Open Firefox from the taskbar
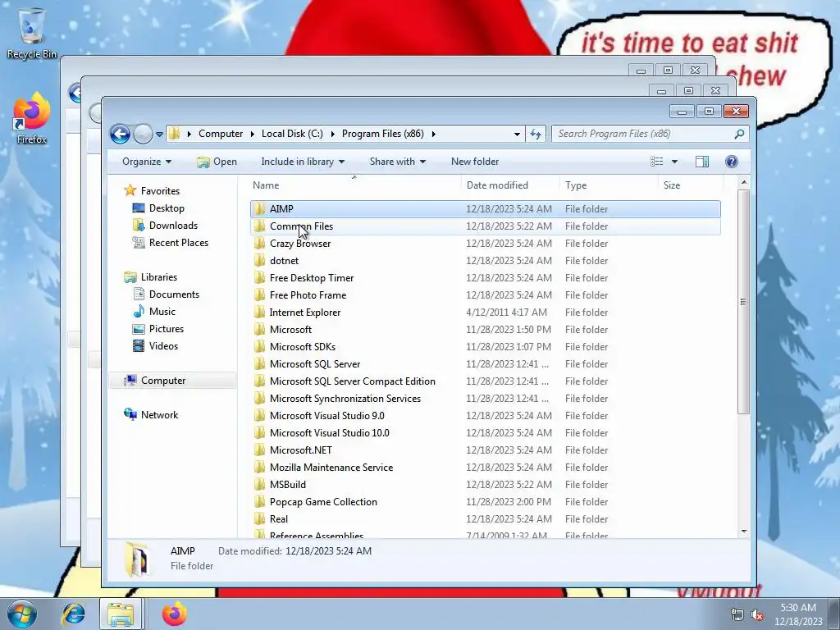The height and width of the screenshot is (630, 840). coord(174,614)
